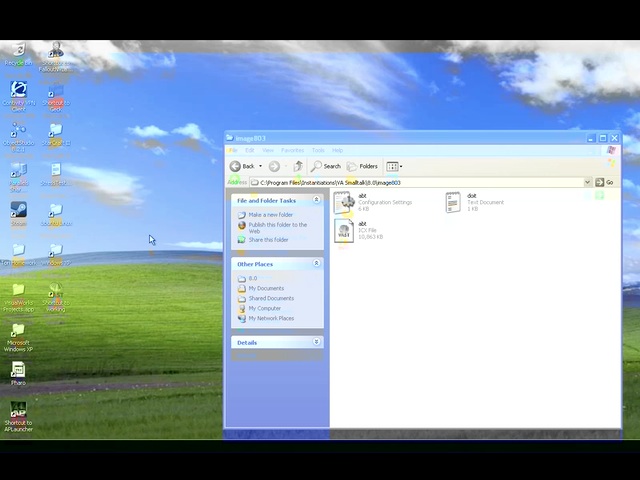Open the Views toolbar button menu

pyautogui.click(x=394, y=166)
